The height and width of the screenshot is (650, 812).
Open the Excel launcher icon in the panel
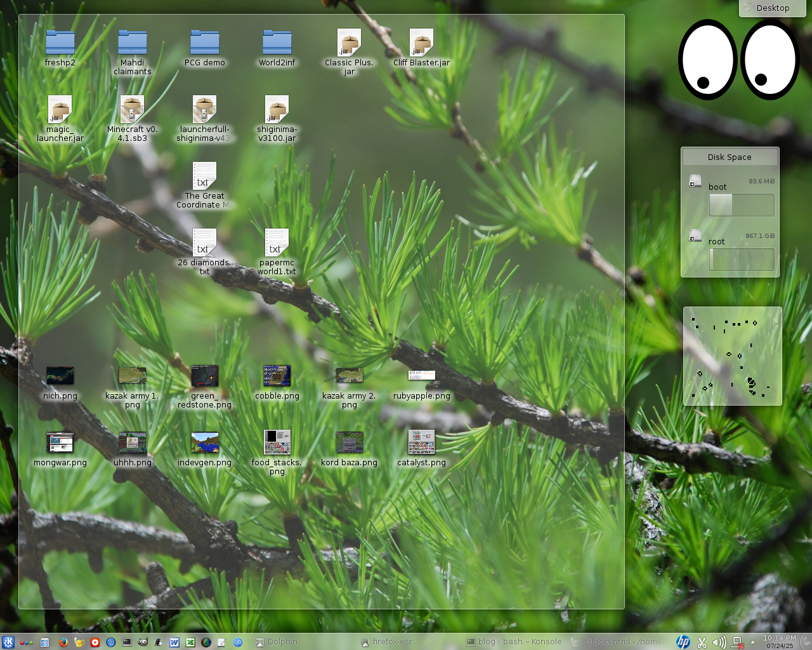190,642
